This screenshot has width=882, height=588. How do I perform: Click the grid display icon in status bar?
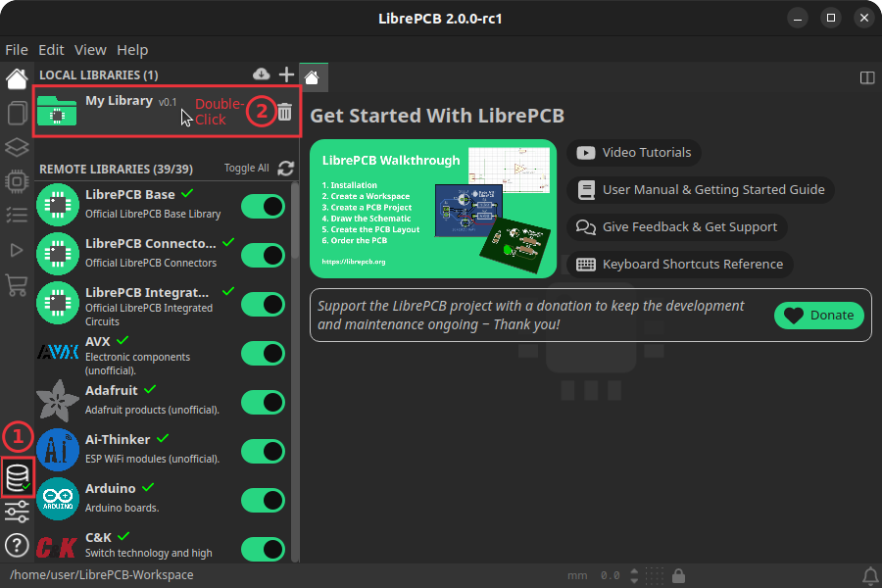coord(655,575)
